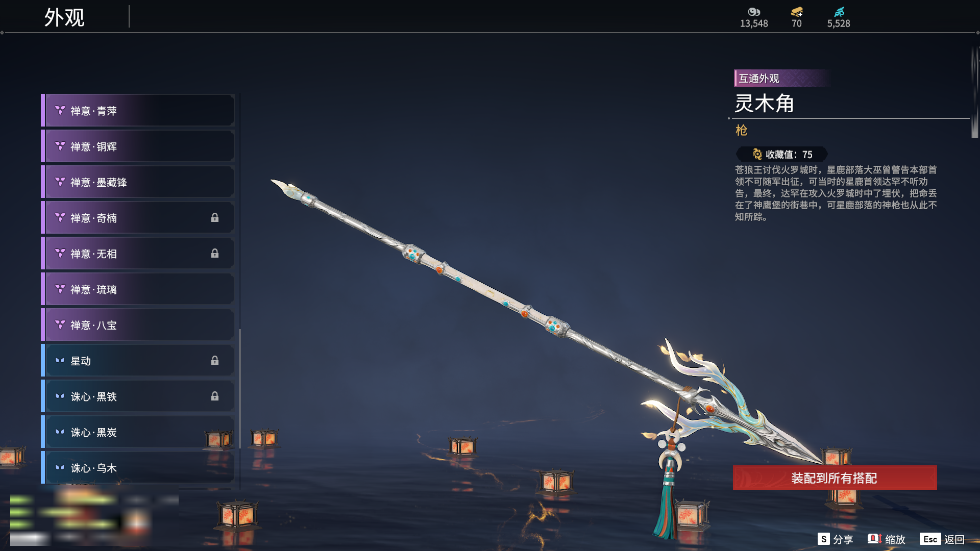Click the 收藏值 collection value icon
Viewport: 980px width, 551px height.
tap(757, 154)
